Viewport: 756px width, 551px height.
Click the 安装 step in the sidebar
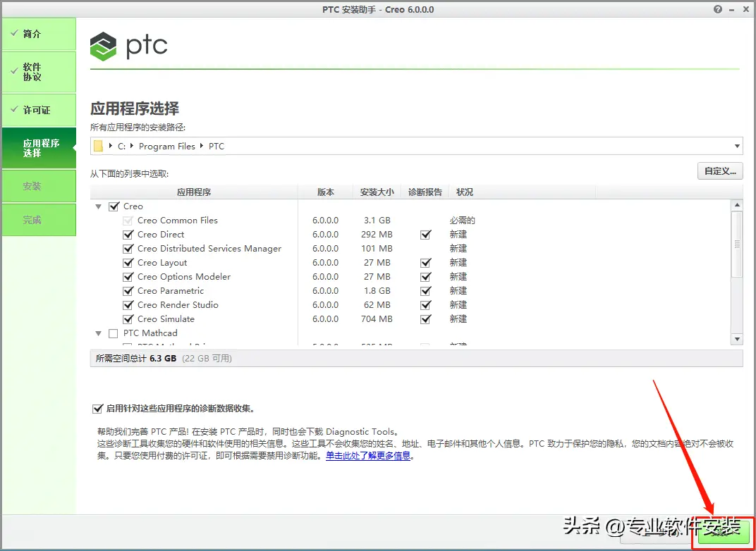pyautogui.click(x=39, y=187)
